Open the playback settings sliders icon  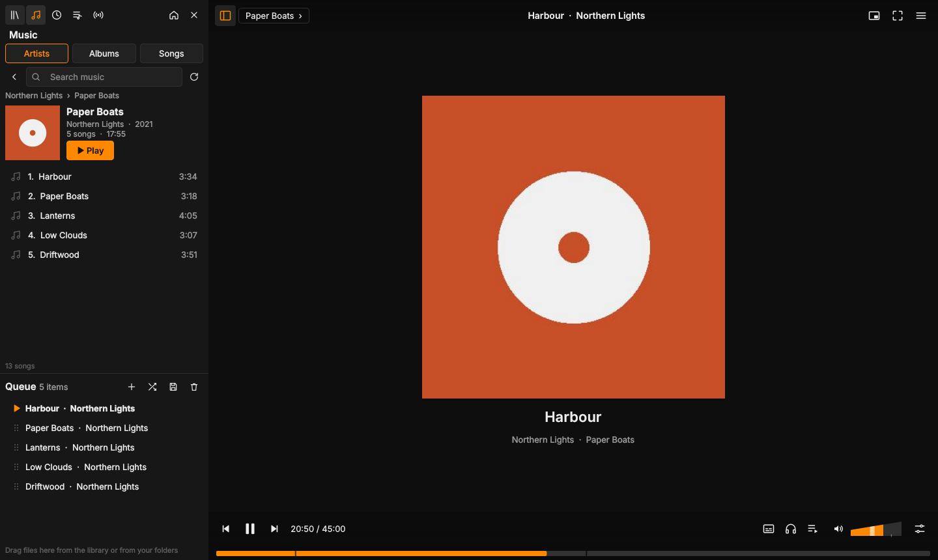(x=920, y=529)
